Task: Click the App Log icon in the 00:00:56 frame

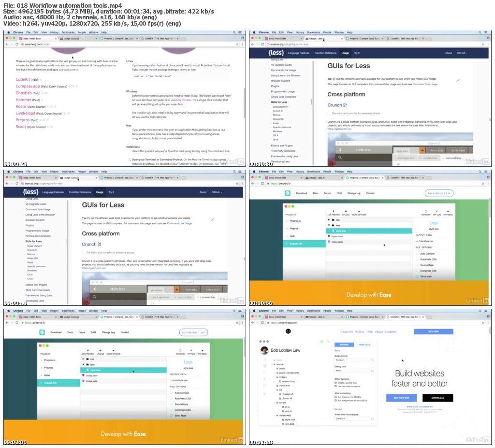Action: click(x=437, y=211)
